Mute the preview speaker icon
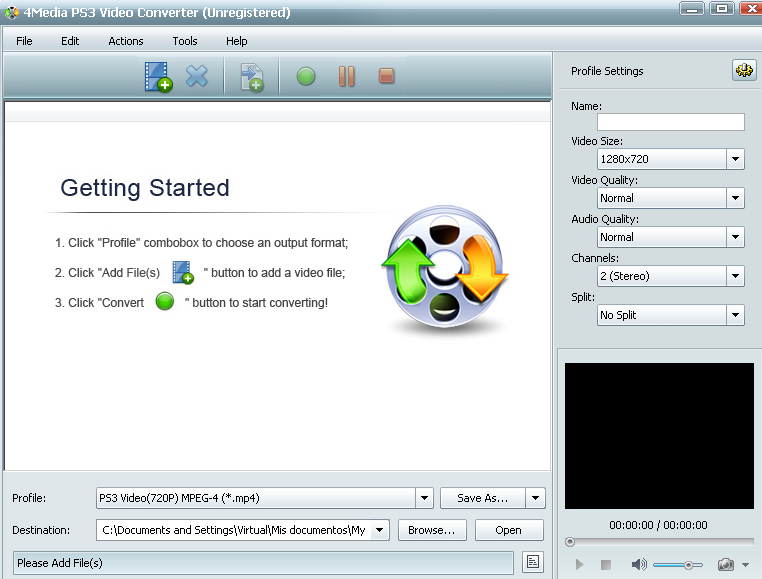 639,564
